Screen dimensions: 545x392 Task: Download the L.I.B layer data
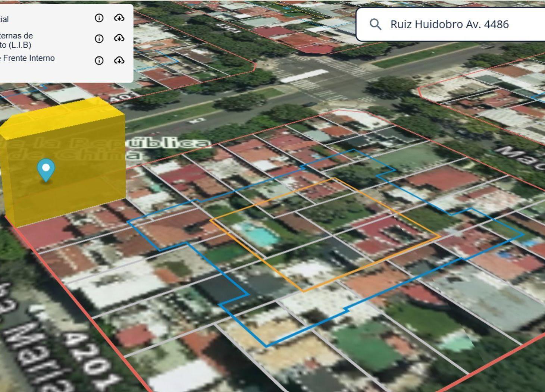(x=119, y=38)
